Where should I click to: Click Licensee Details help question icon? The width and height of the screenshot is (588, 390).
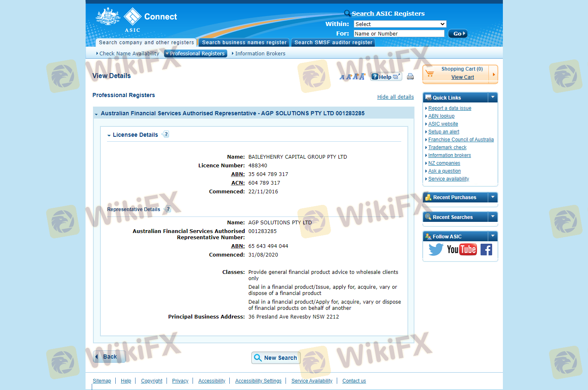166,134
